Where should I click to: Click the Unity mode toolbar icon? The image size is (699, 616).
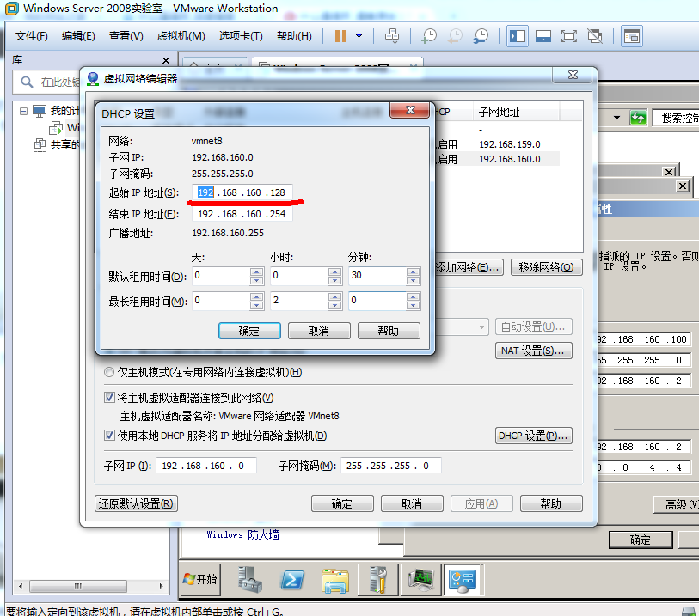(x=595, y=36)
